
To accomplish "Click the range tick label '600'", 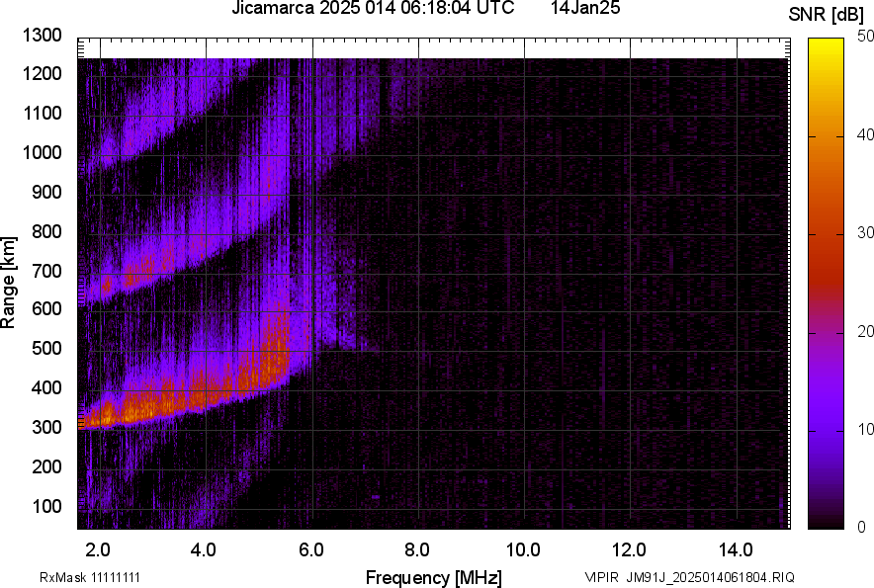I will tap(46, 308).
